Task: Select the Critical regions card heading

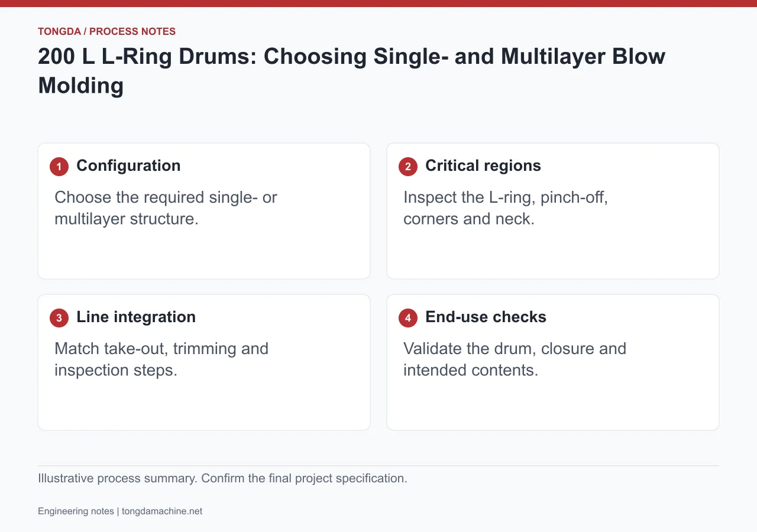Action: pyautogui.click(x=483, y=166)
